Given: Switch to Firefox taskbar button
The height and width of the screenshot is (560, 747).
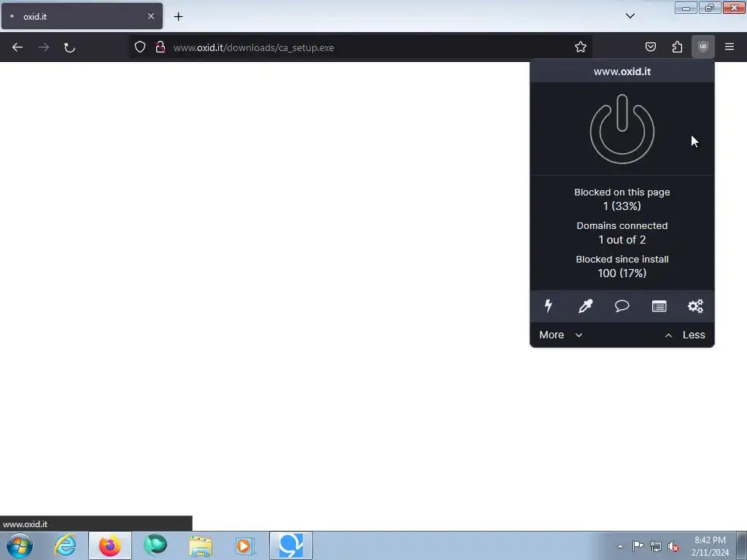Looking at the screenshot, I should point(109,545).
